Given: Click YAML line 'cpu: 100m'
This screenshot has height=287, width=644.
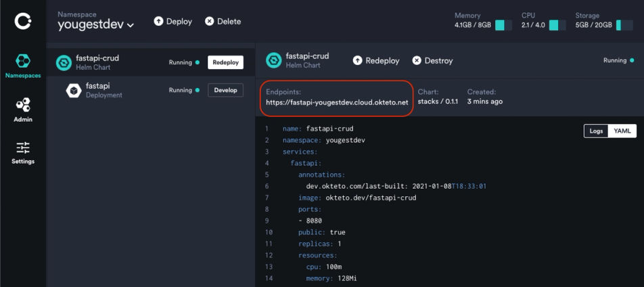Looking at the screenshot, I should pos(325,267).
